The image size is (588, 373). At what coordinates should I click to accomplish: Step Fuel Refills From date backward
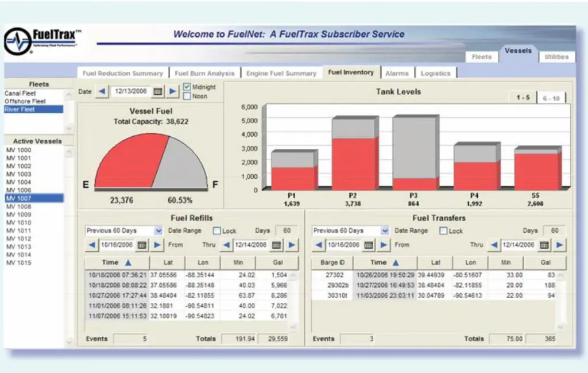click(x=92, y=245)
